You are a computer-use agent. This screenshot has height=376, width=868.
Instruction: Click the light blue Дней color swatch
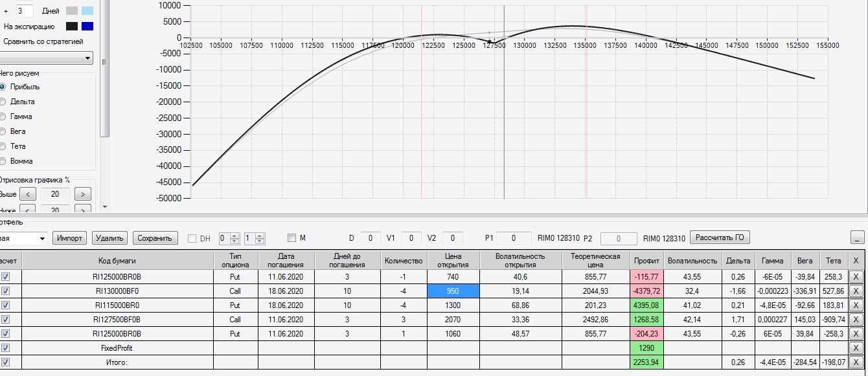tap(87, 10)
